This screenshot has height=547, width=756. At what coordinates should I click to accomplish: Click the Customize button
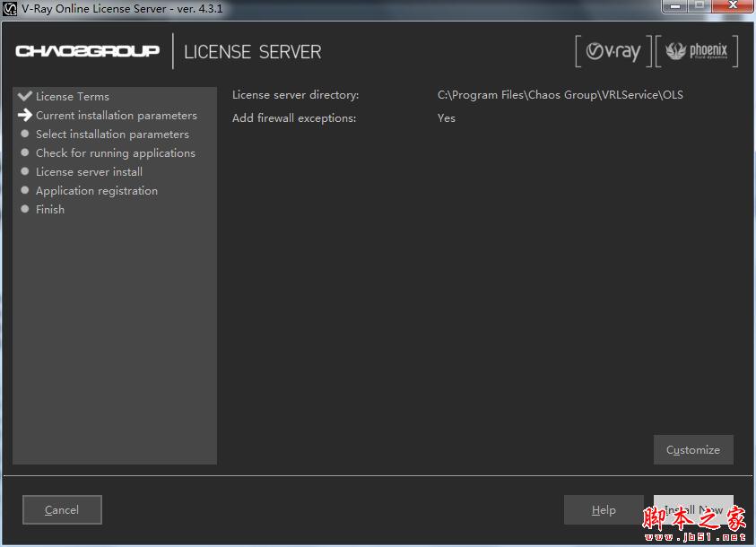693,449
